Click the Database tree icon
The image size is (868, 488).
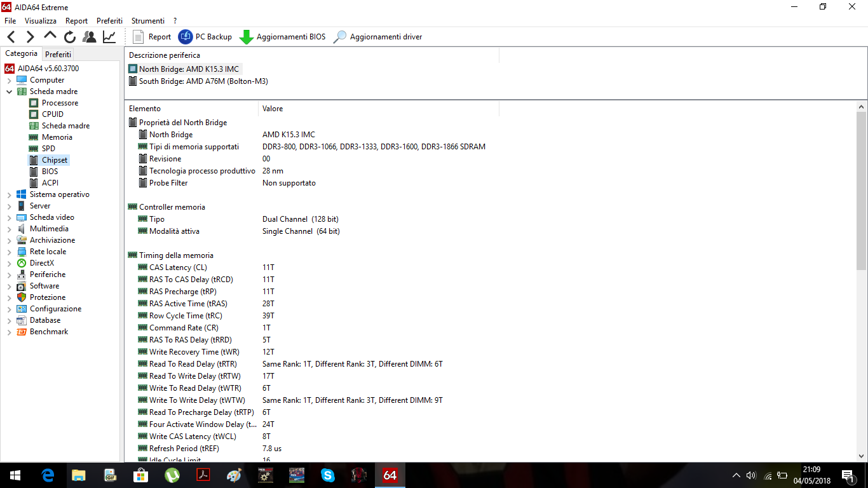click(x=22, y=320)
